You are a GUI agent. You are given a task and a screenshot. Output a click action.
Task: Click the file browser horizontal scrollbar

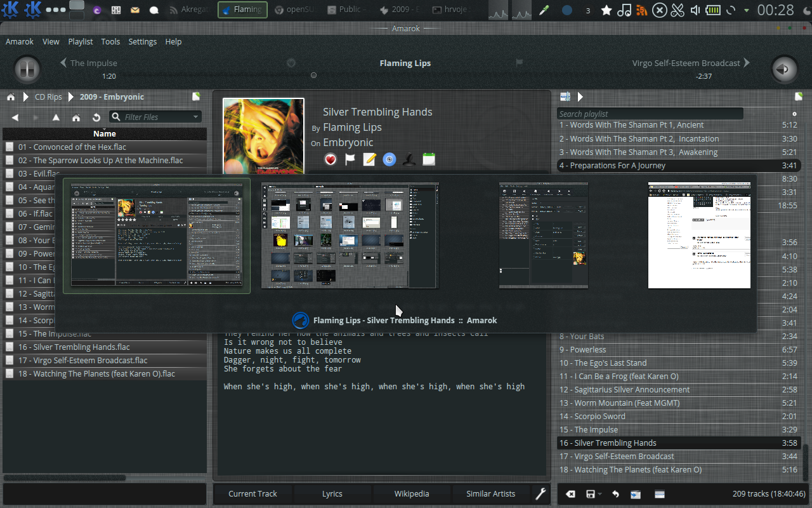click(63, 478)
